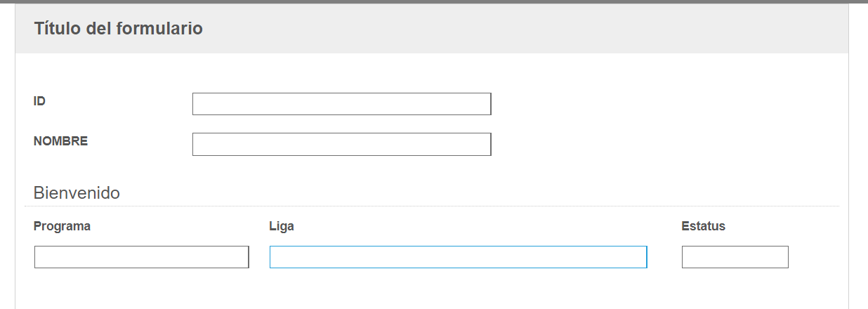Click the ID text input field
The width and height of the screenshot is (868, 309).
click(x=341, y=104)
